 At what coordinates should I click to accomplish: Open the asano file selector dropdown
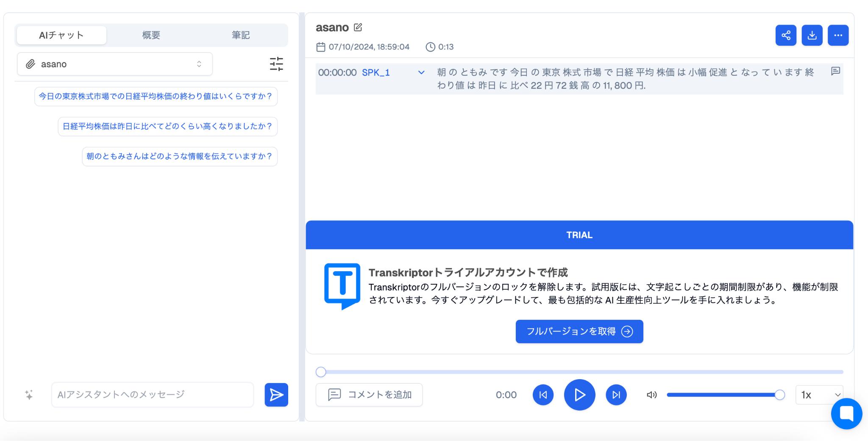tap(115, 64)
